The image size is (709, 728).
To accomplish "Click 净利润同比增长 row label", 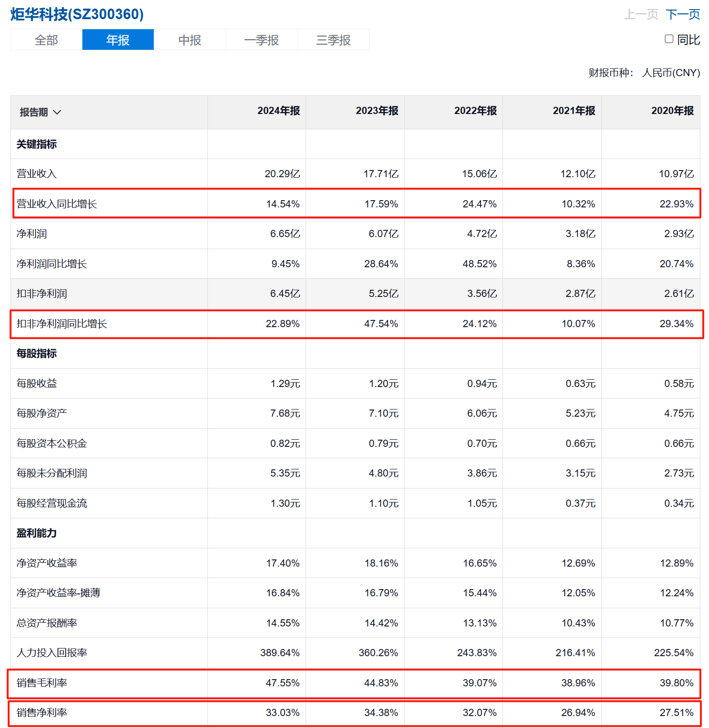I will 52,264.
